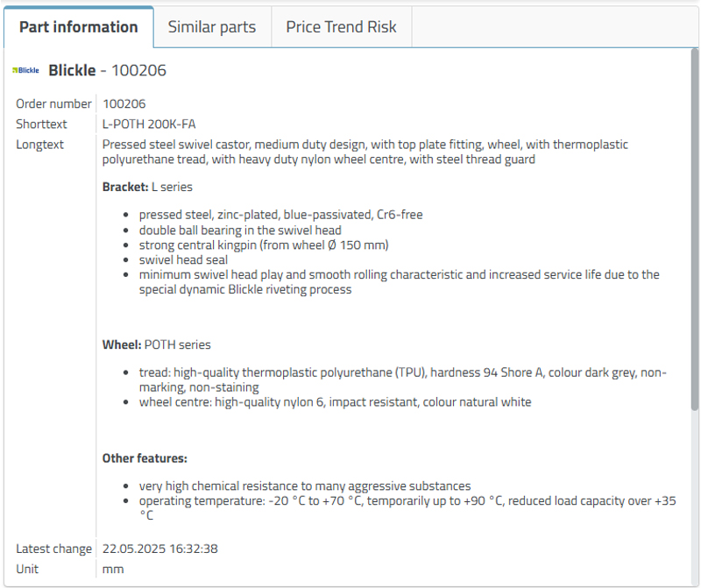Click the Blickle logo icon
701x588 pixels.
coord(26,70)
